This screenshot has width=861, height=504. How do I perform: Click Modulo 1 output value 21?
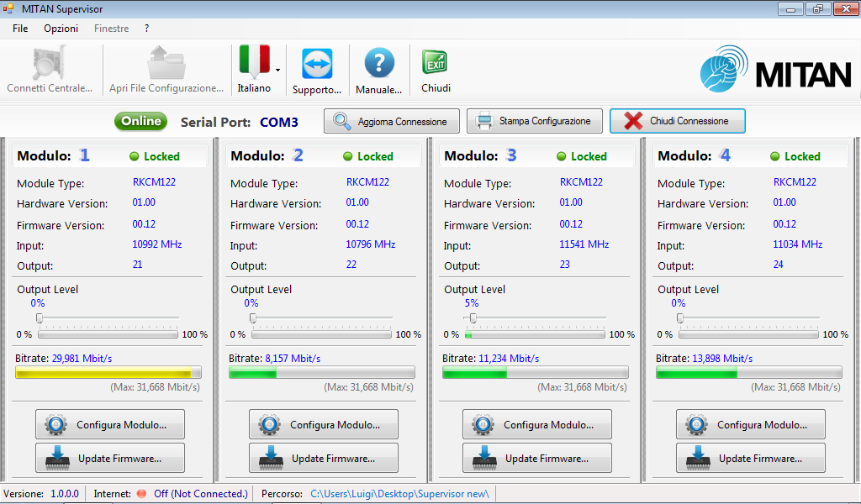tap(137, 265)
